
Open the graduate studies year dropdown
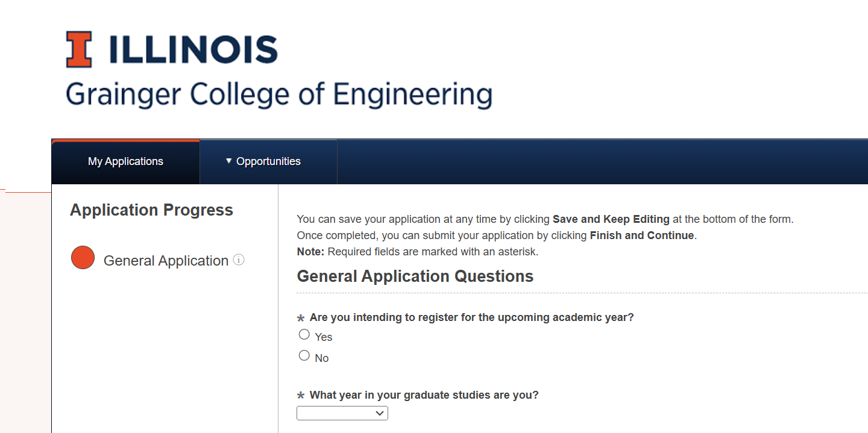click(342, 413)
